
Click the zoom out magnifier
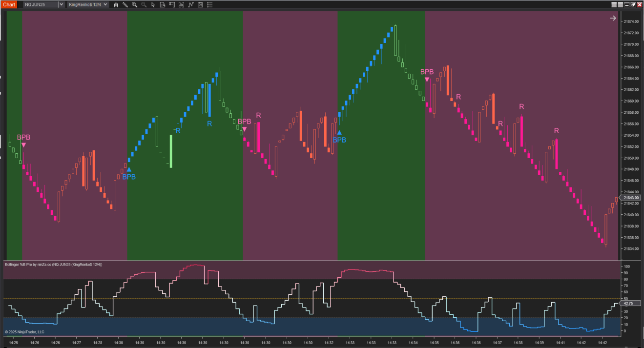pos(144,4)
